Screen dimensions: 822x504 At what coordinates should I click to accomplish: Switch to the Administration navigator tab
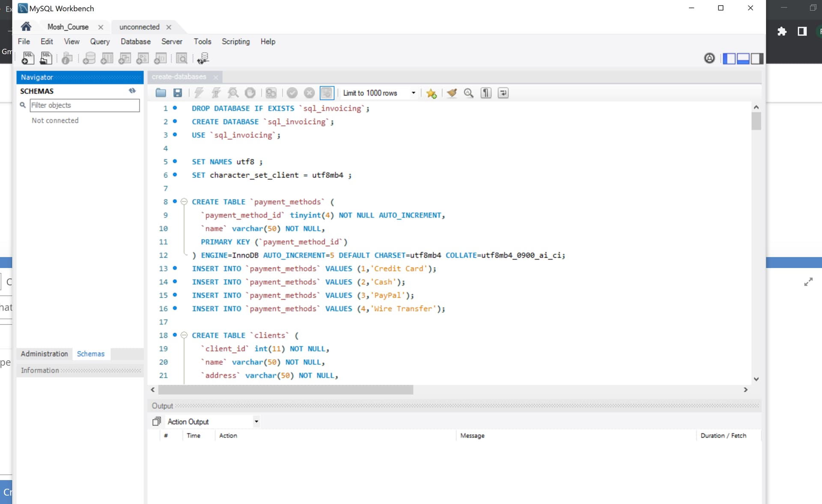tap(44, 354)
